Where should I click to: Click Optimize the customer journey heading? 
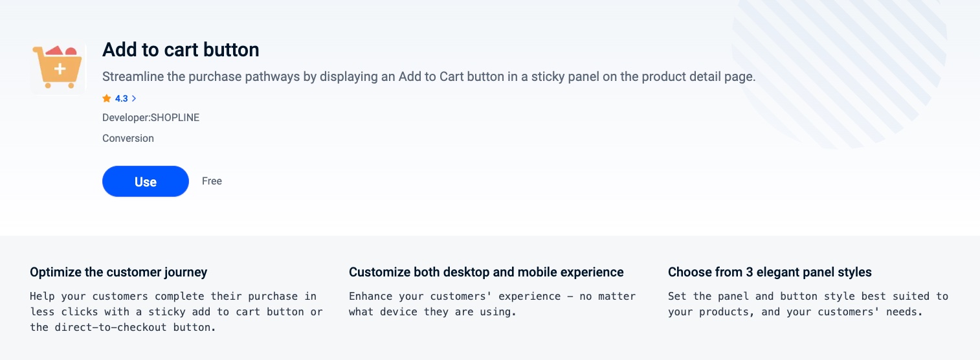[118, 272]
